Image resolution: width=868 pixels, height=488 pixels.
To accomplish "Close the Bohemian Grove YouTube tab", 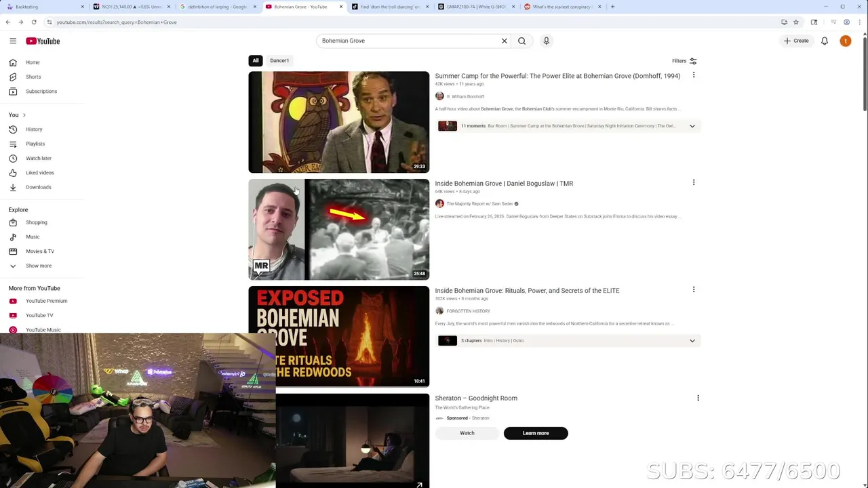I will point(341,7).
